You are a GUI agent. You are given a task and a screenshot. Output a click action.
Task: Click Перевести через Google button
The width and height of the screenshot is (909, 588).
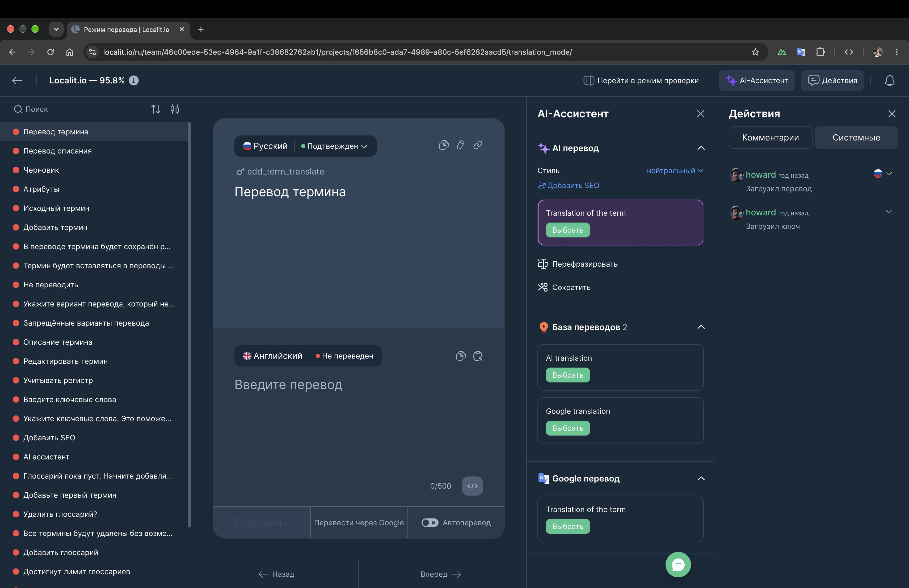point(359,523)
